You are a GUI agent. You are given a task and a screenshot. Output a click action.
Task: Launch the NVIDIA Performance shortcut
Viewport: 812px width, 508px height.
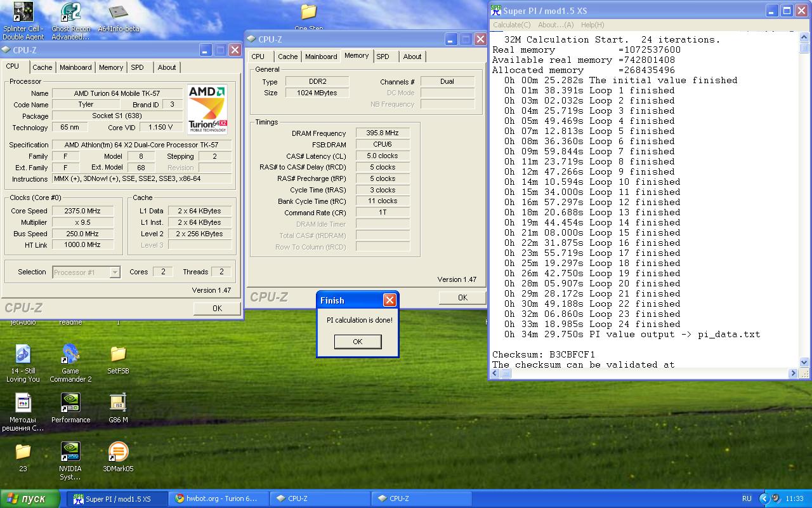point(70,408)
